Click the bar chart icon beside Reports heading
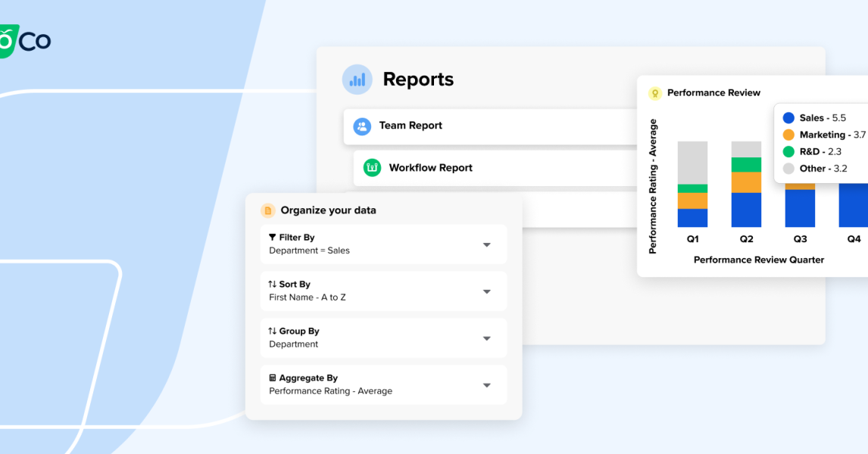Image resolution: width=868 pixels, height=454 pixels. (357, 79)
